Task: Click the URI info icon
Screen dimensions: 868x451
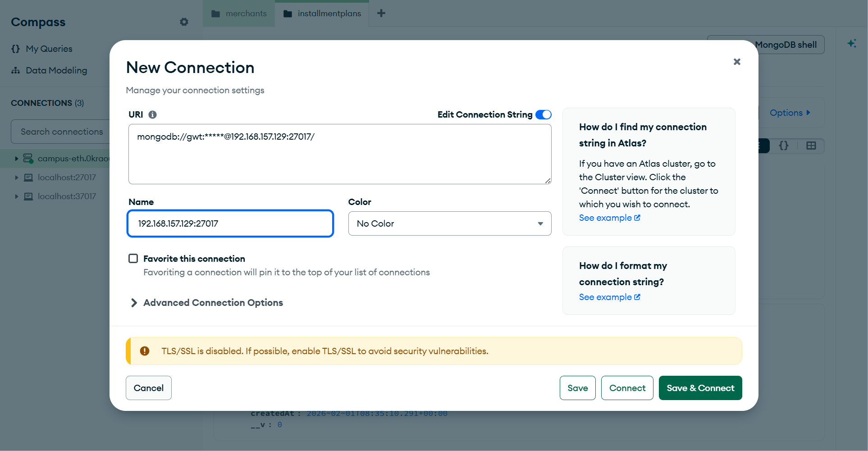Action: pyautogui.click(x=153, y=114)
